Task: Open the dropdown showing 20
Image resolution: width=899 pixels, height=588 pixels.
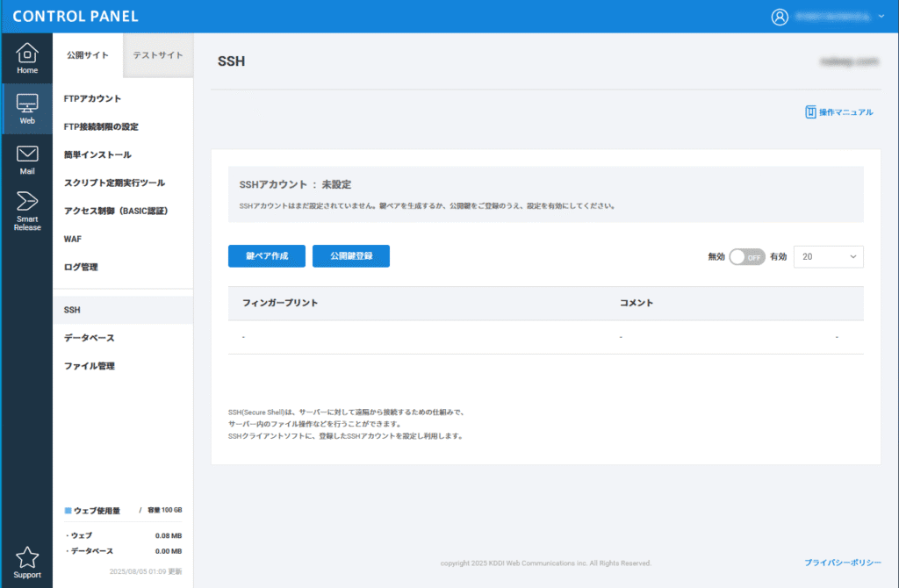Action: point(829,257)
